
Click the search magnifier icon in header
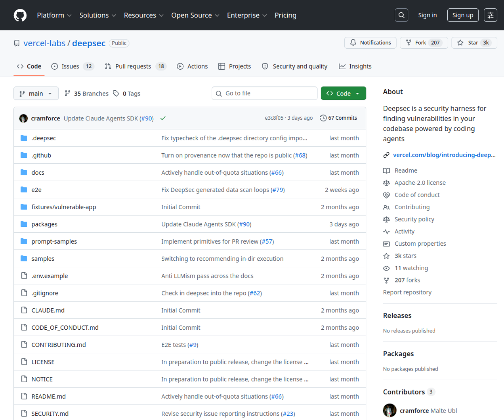click(401, 15)
